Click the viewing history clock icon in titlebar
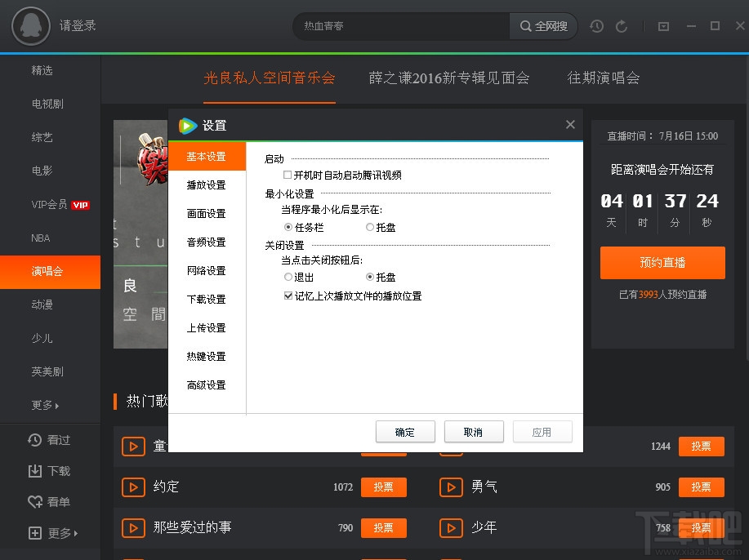The image size is (749, 560). coord(596,26)
